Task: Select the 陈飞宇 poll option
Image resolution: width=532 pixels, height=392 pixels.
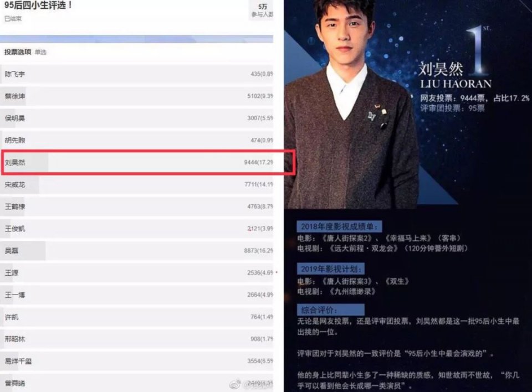Action: [136, 74]
